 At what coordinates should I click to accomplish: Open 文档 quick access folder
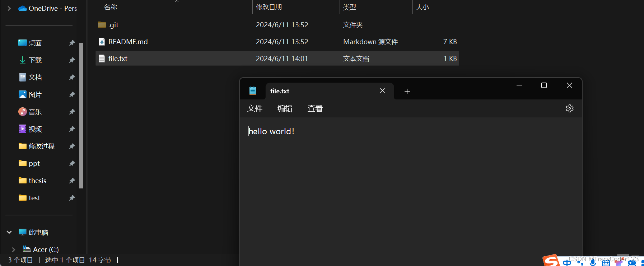tap(30, 77)
